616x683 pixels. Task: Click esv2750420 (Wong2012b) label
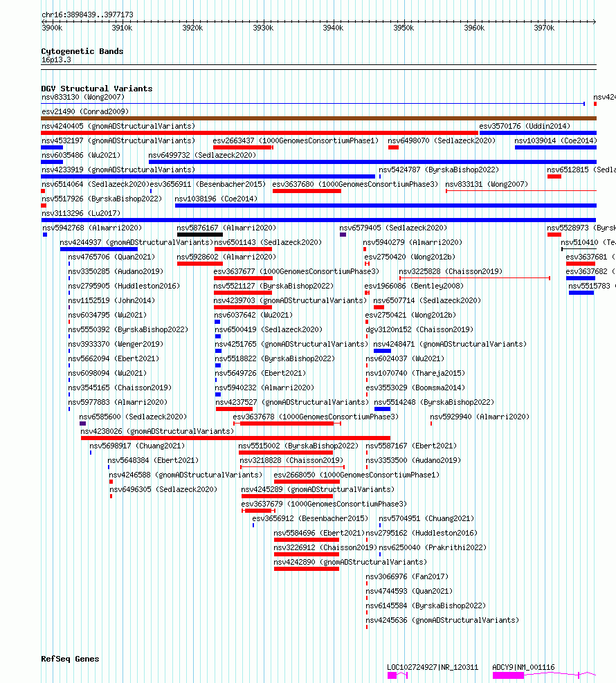tap(410, 257)
